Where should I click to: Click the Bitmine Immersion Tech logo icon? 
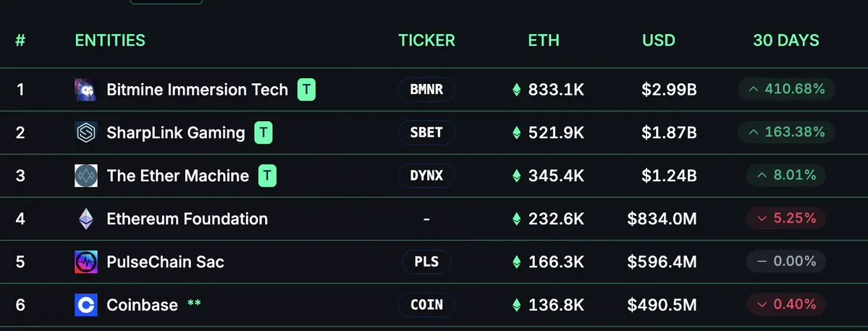click(x=86, y=90)
